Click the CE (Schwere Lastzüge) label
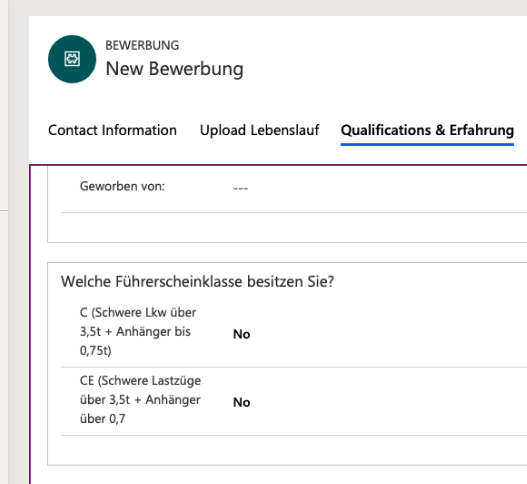This screenshot has width=527, height=484. coord(140,400)
